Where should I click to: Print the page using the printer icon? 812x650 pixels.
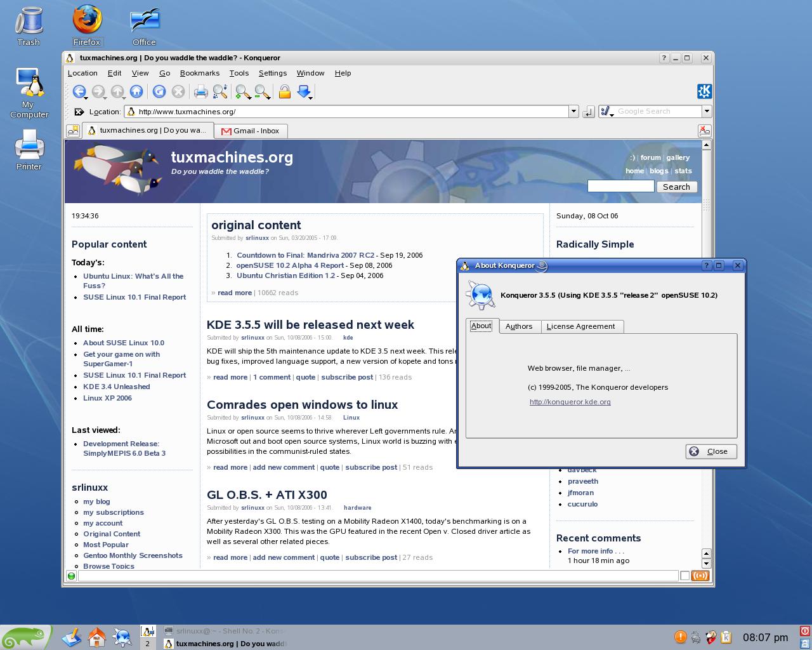click(x=200, y=92)
